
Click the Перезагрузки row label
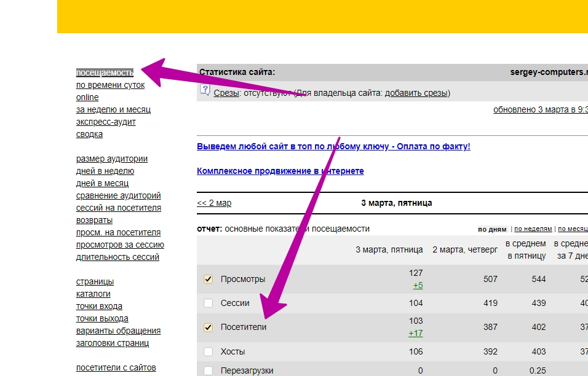pos(247,370)
